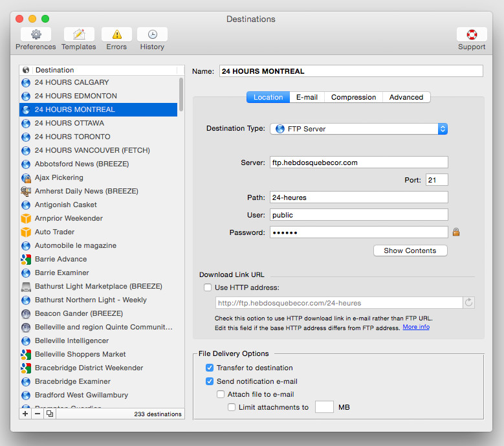Open Preferences from the gear toolbar icon
Screen dimensions: 504x446
click(x=36, y=34)
